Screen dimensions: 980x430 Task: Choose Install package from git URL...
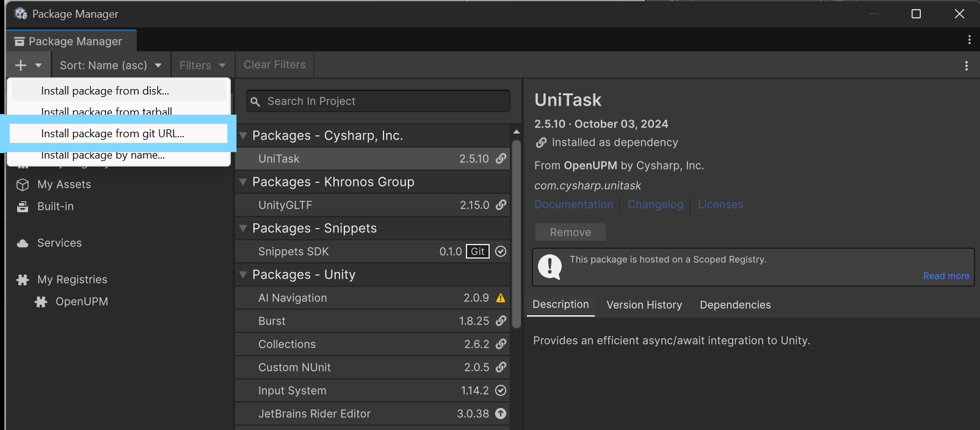[x=118, y=134]
